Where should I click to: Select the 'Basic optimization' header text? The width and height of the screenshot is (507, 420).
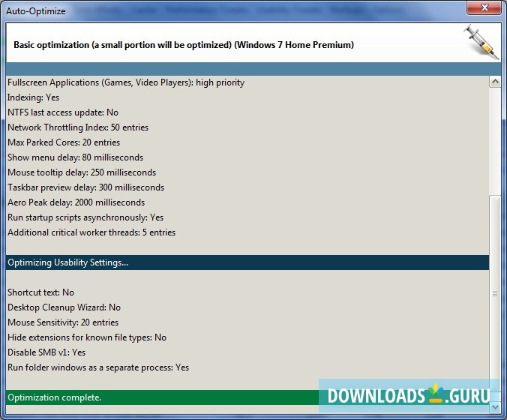click(x=184, y=44)
